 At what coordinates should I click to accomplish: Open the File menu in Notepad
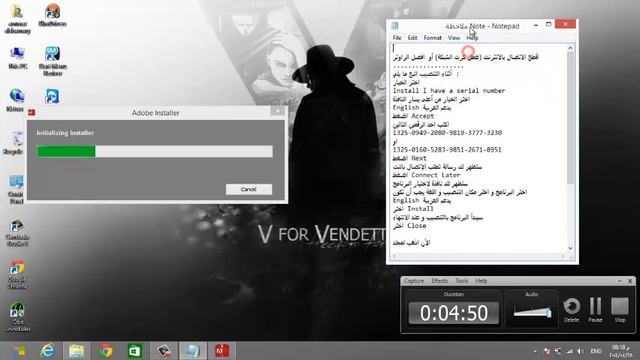point(397,38)
